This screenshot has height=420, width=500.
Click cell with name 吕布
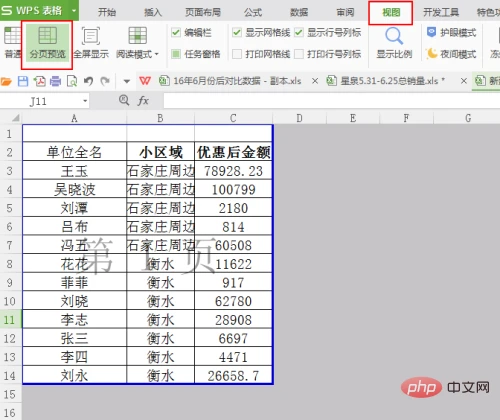pyautogui.click(x=74, y=227)
